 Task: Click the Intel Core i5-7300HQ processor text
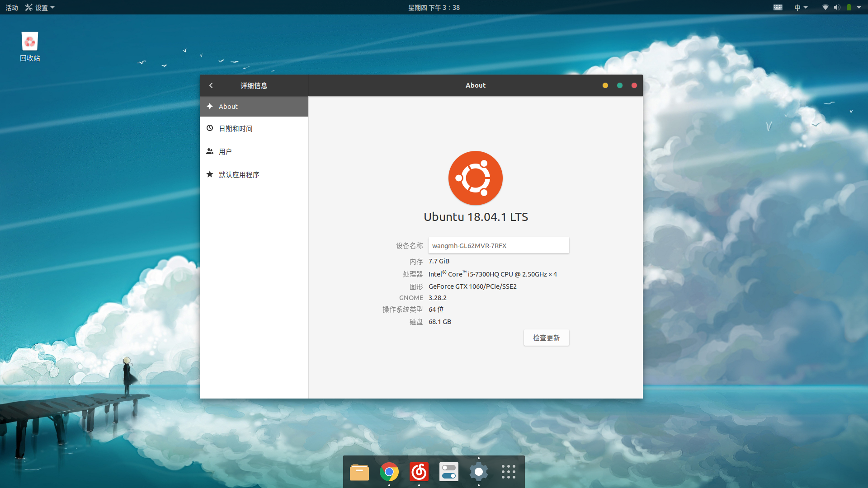pos(493,274)
